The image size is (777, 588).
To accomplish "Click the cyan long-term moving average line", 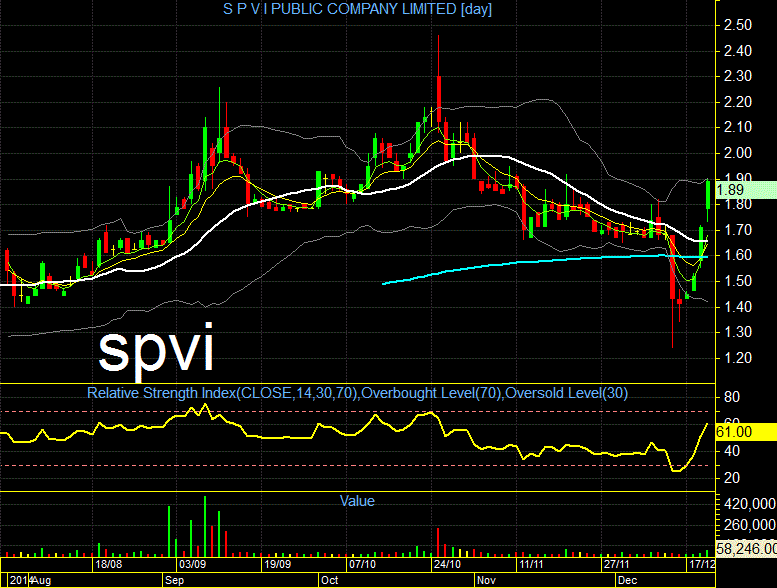I will (545, 260).
